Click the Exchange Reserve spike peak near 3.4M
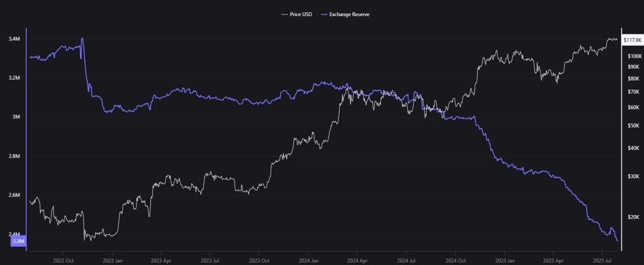 click(82, 38)
